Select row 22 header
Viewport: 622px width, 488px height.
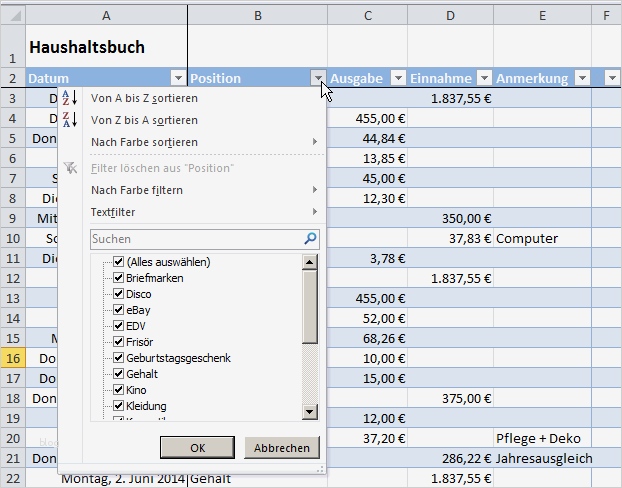(x=13, y=478)
